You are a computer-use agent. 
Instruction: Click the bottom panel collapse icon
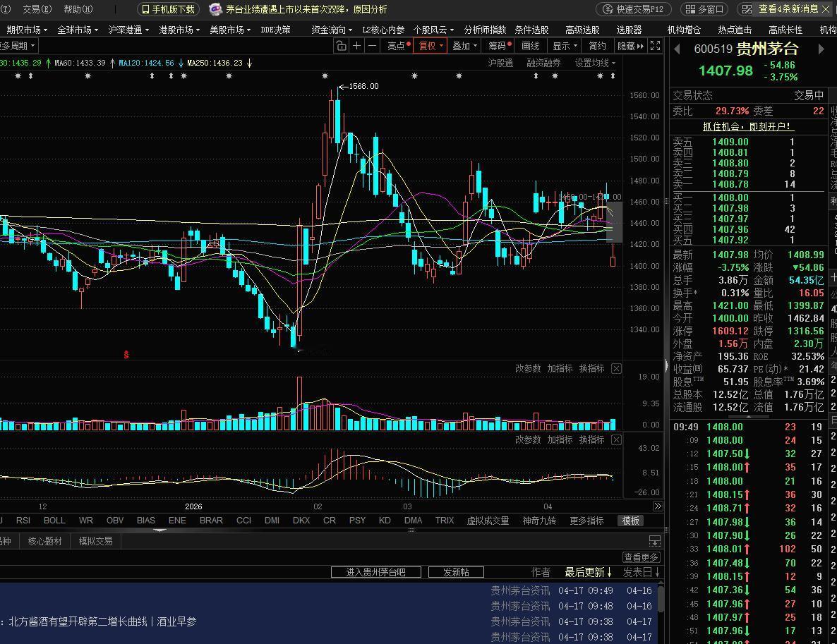tap(654, 541)
